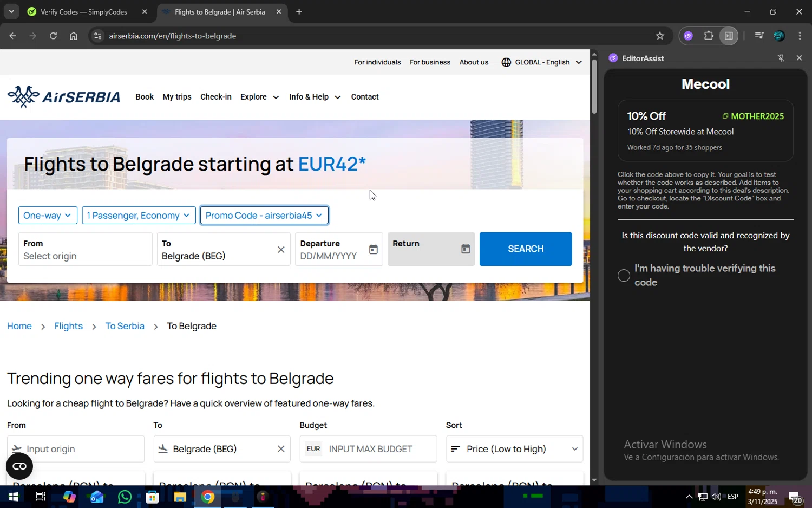Click the Air Serbia logo
The height and width of the screenshot is (508, 812).
(x=64, y=97)
